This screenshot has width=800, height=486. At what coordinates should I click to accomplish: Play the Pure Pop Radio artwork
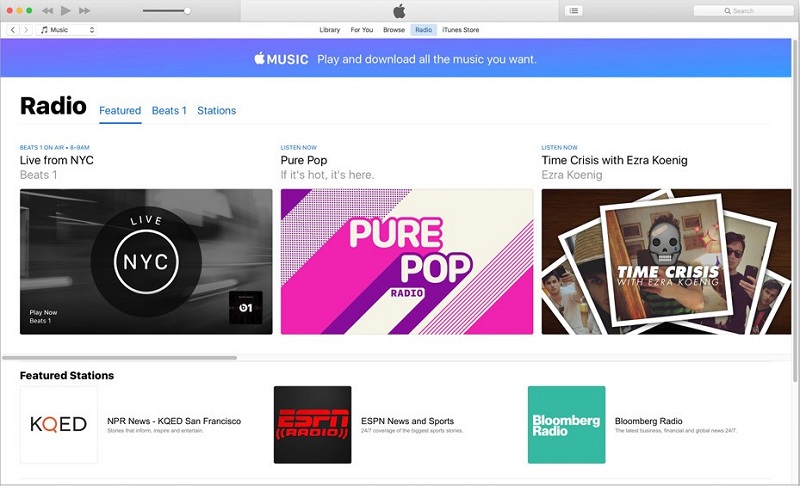407,262
